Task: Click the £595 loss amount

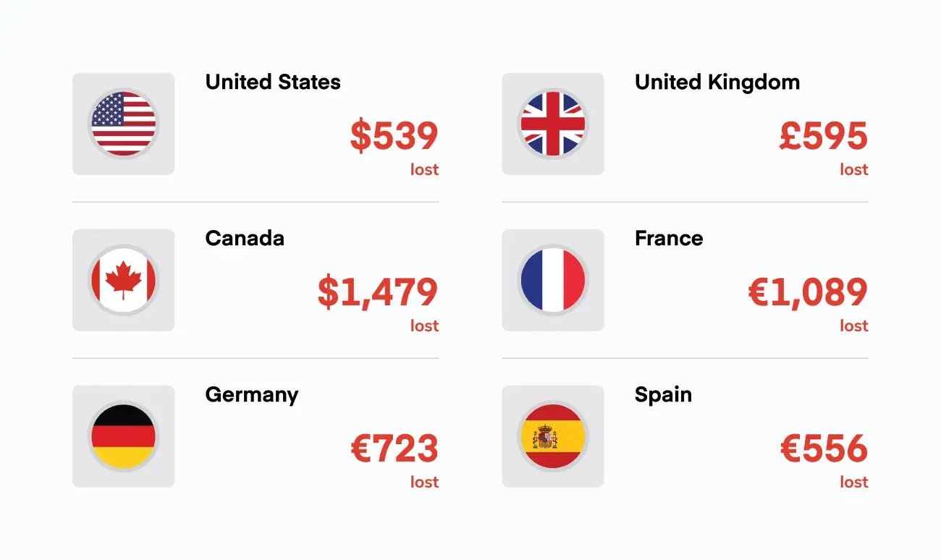Action: 823,137
